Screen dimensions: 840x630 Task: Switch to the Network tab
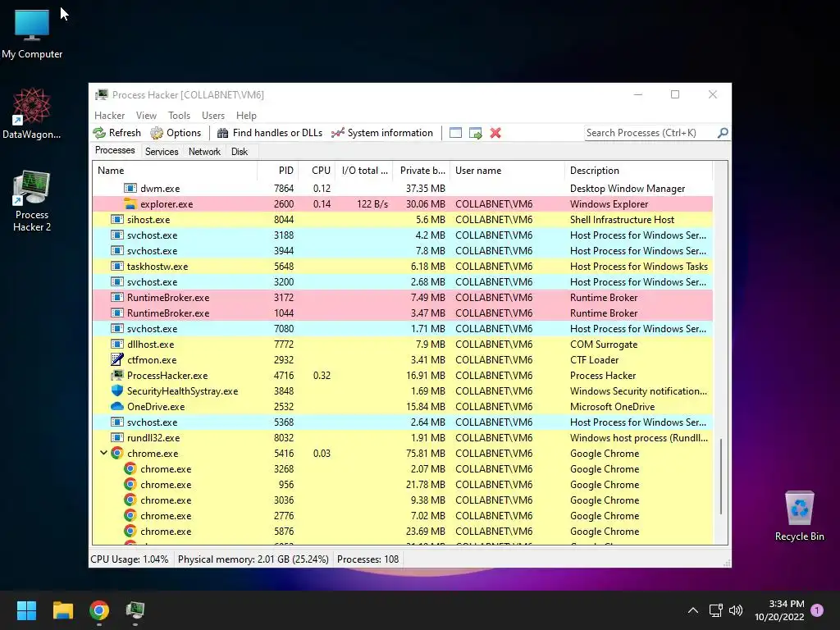[x=204, y=152]
